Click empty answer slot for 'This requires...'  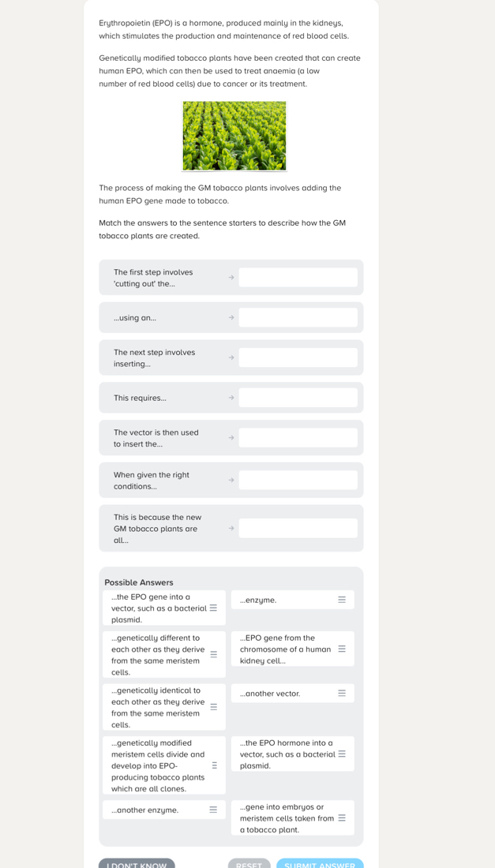point(298,398)
